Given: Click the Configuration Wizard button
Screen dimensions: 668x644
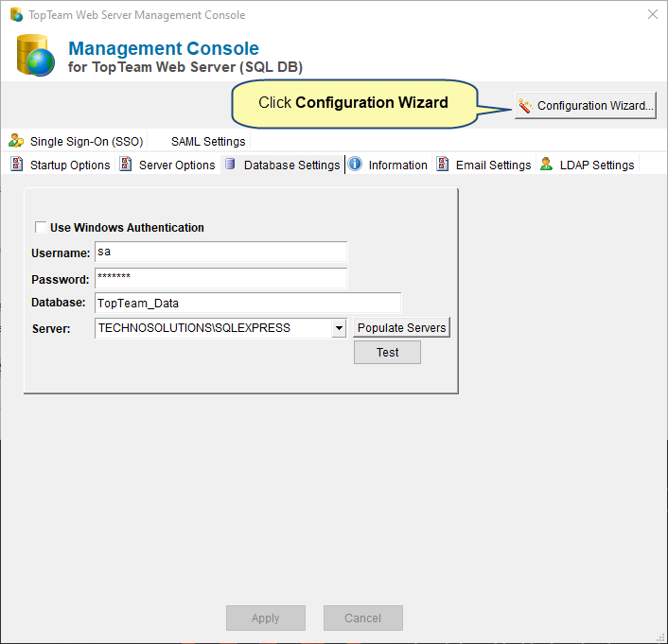Looking at the screenshot, I should pyautogui.click(x=585, y=105).
